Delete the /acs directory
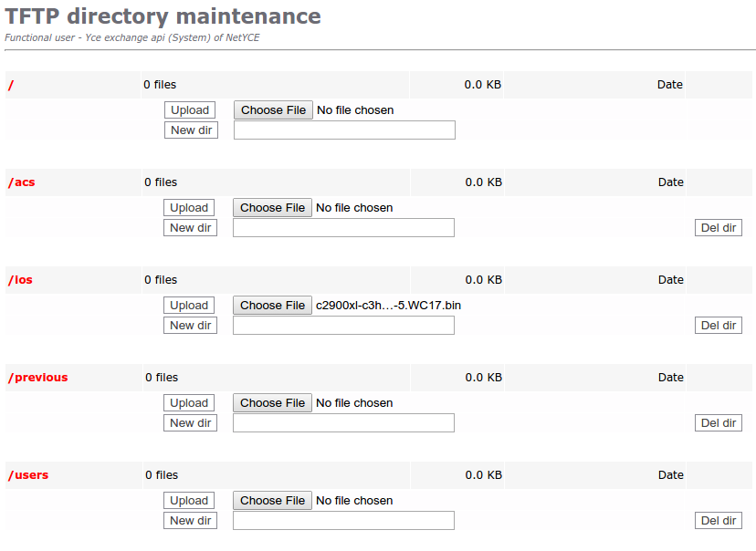 click(x=718, y=228)
